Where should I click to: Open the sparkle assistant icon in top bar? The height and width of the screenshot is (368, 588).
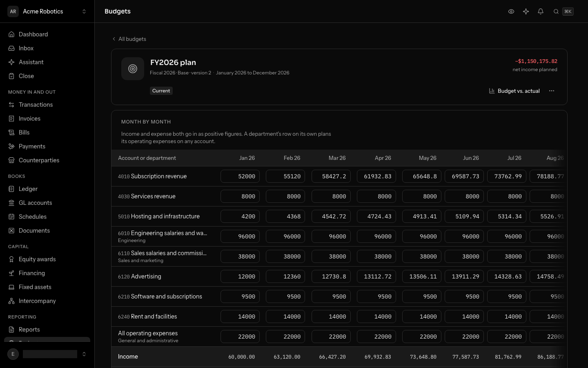(526, 11)
